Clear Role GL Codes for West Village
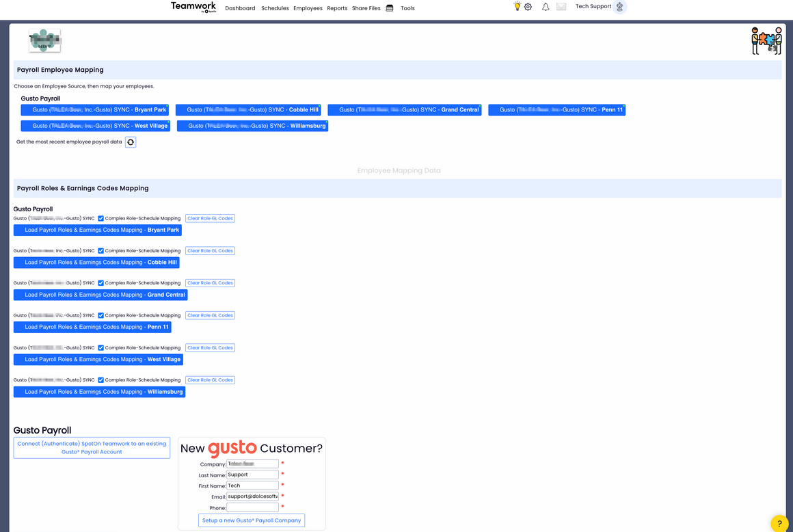Screen dimensions: 793x532 tap(210, 348)
